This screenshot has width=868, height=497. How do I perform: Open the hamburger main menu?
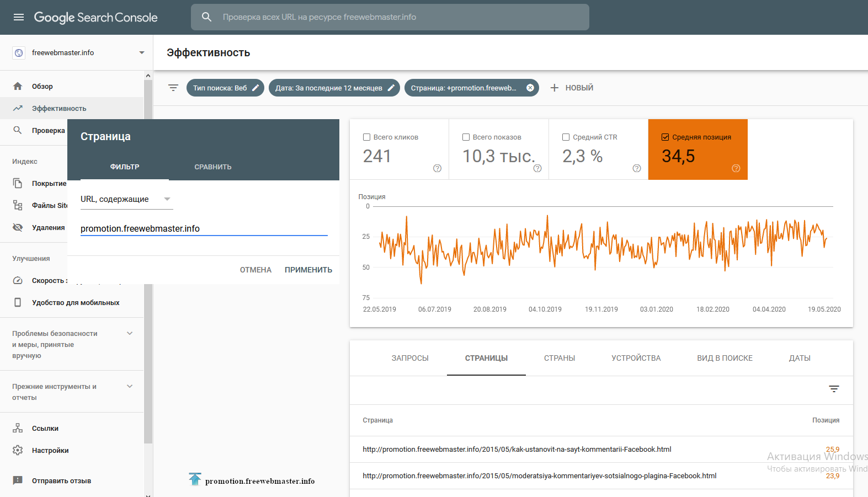(x=19, y=17)
